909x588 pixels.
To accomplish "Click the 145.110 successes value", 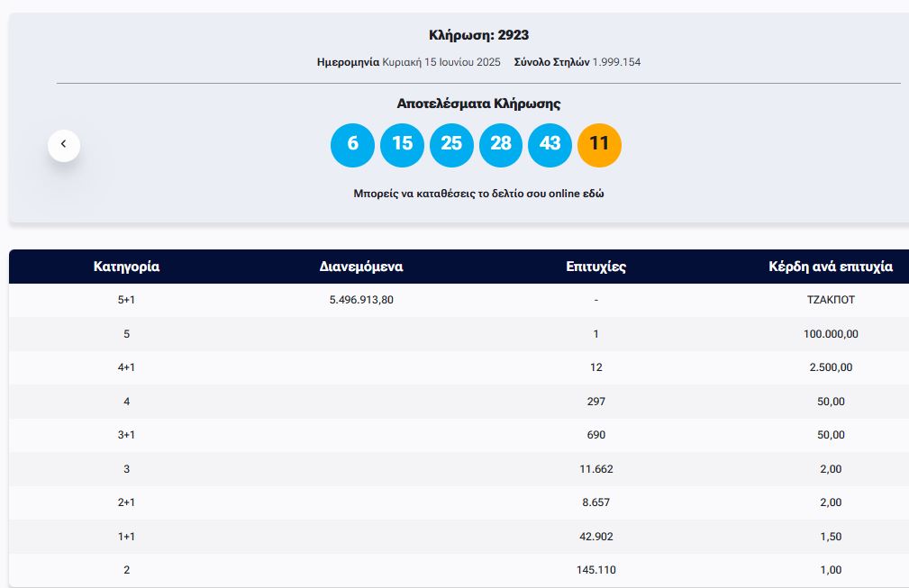I will point(596,570).
